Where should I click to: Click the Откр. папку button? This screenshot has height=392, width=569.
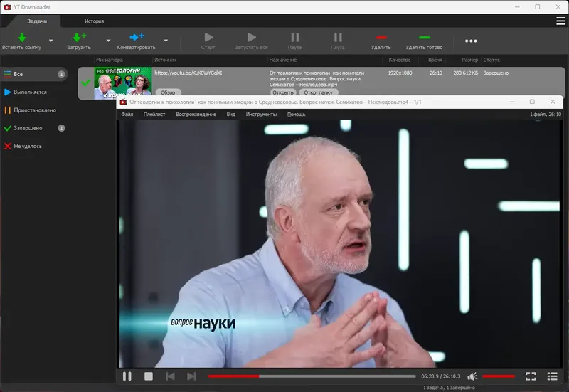318,92
